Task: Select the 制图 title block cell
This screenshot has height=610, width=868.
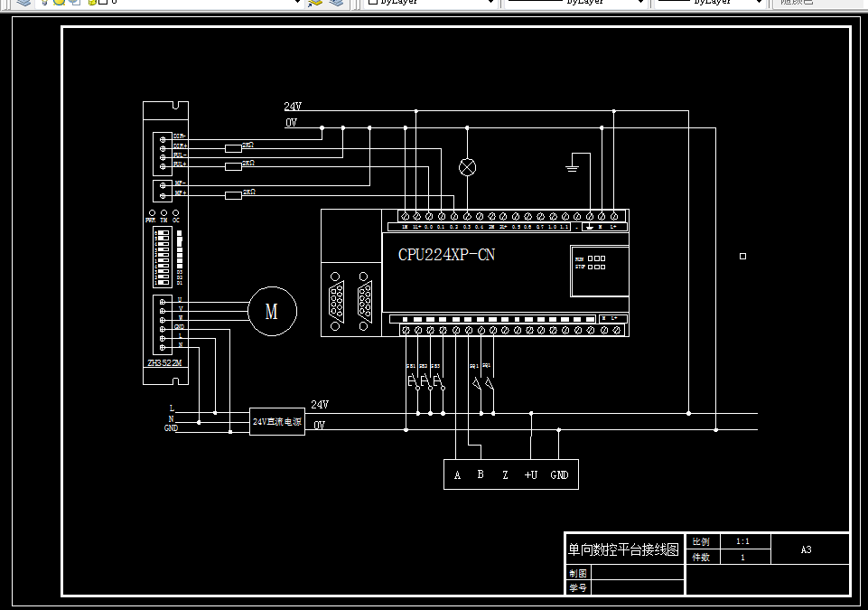Action: point(578,573)
